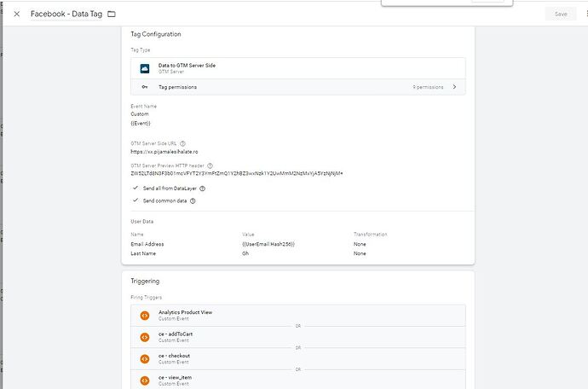Open the ce - view_item trigger

298,380
